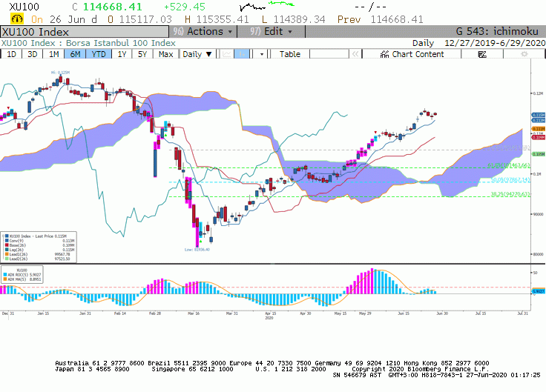Open the chart settings gear icon
This screenshot has width=546, height=392.
(x=524, y=54)
